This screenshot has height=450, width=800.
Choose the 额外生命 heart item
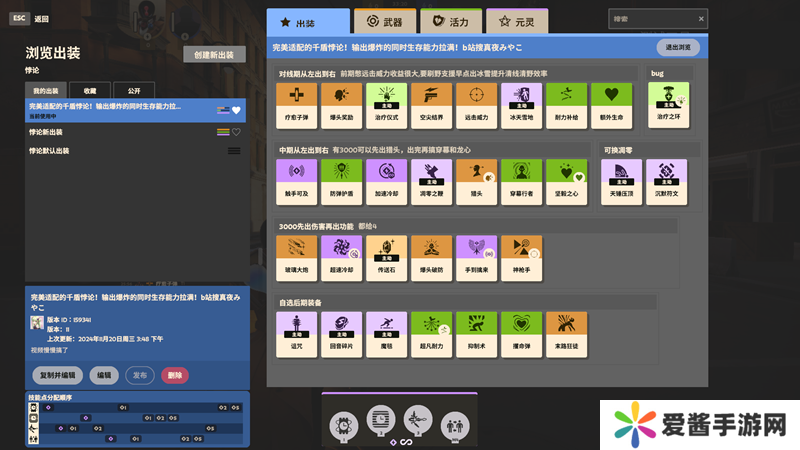[x=610, y=105]
